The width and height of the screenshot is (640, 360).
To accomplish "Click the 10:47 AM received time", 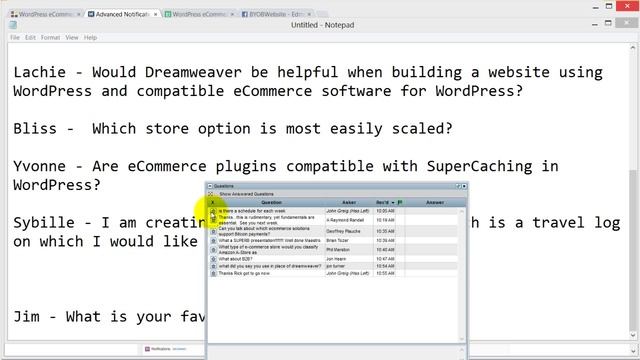I will (x=385, y=259).
